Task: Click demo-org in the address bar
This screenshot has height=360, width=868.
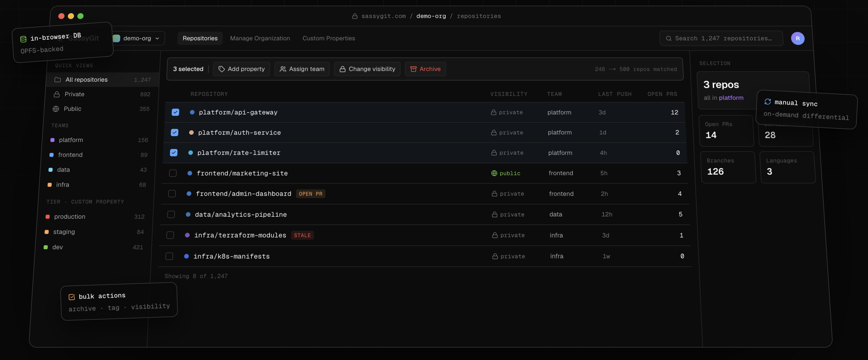Action: click(x=431, y=16)
